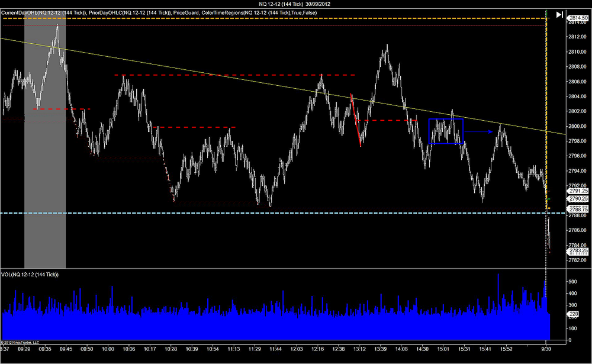Click the 15:01 time axis label
The height and width of the screenshot is (364, 592).
point(443,349)
